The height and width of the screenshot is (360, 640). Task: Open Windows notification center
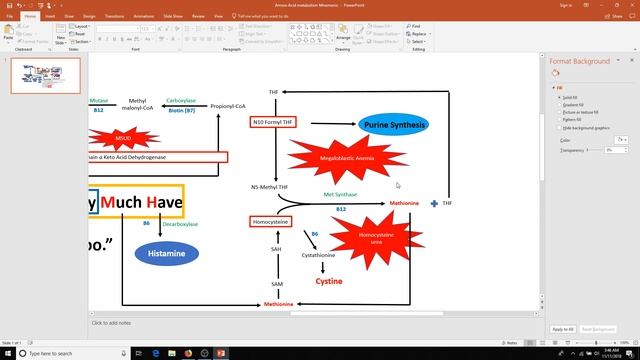click(x=629, y=353)
